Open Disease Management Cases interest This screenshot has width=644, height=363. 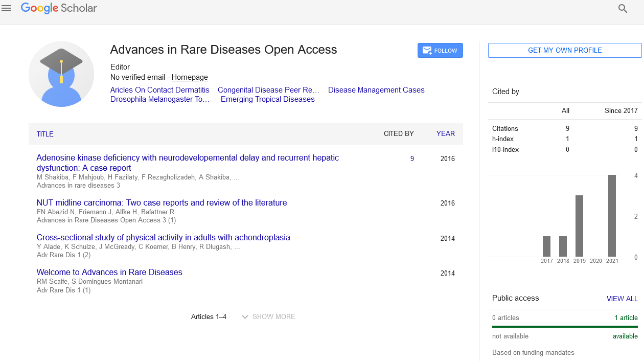(x=376, y=90)
